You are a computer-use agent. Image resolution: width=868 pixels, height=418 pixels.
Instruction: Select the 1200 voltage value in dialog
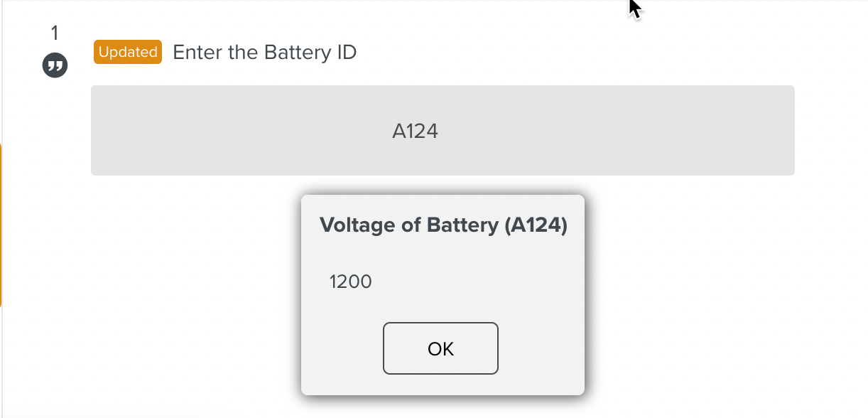pos(351,282)
